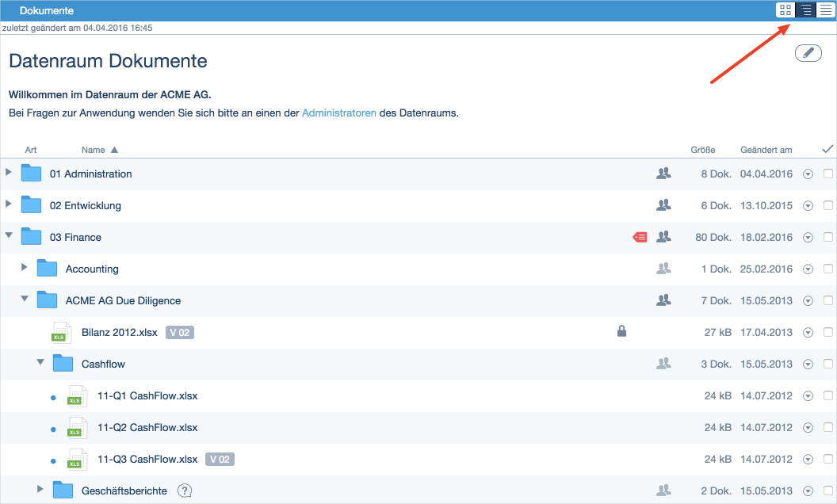Sort by Geändert am column

coord(766,150)
